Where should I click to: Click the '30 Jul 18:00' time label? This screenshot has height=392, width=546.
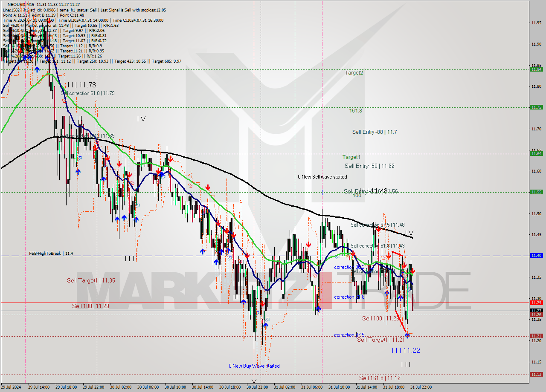click(x=230, y=387)
